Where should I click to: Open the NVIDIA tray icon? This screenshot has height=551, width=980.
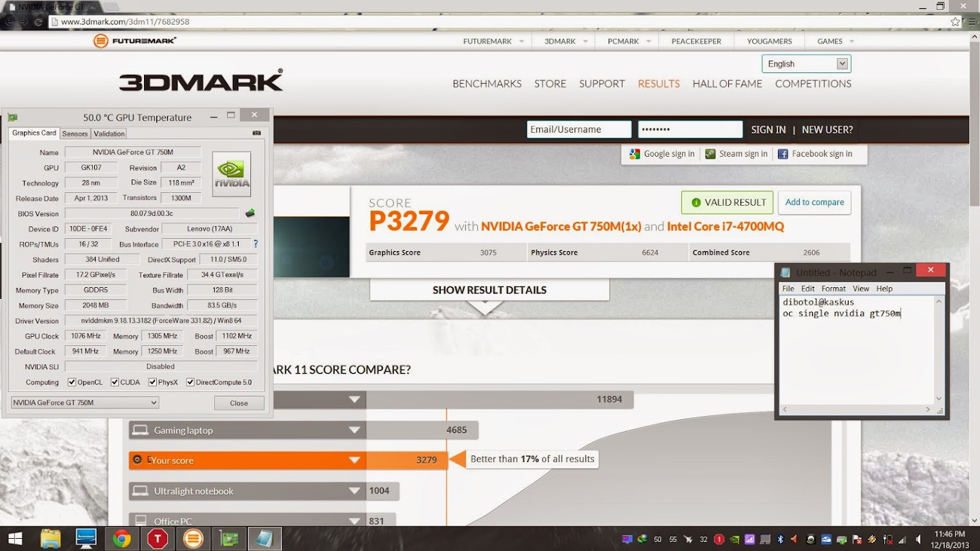click(x=734, y=539)
